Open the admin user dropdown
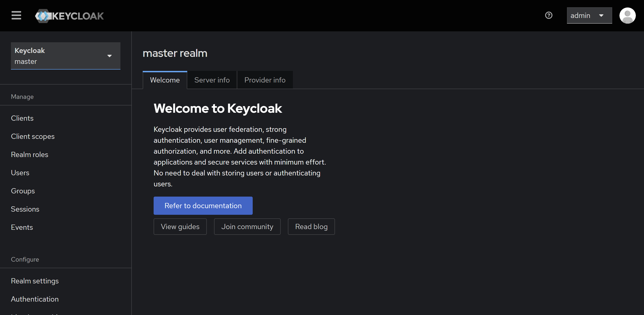The width and height of the screenshot is (644, 315). [x=589, y=15]
